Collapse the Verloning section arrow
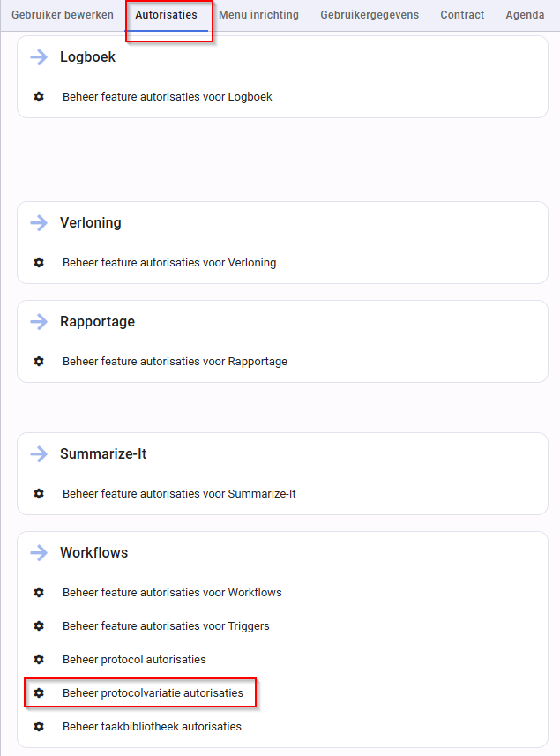 [39, 223]
